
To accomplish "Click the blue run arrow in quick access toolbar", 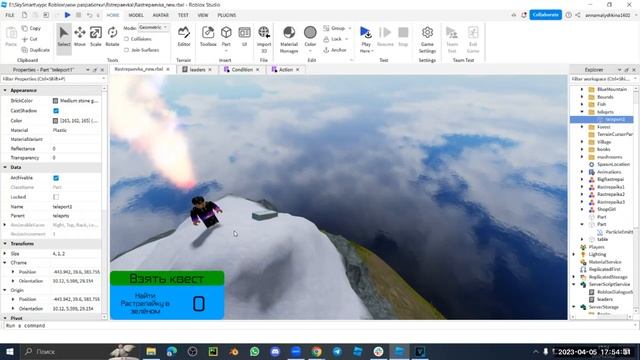I will coord(67,15).
